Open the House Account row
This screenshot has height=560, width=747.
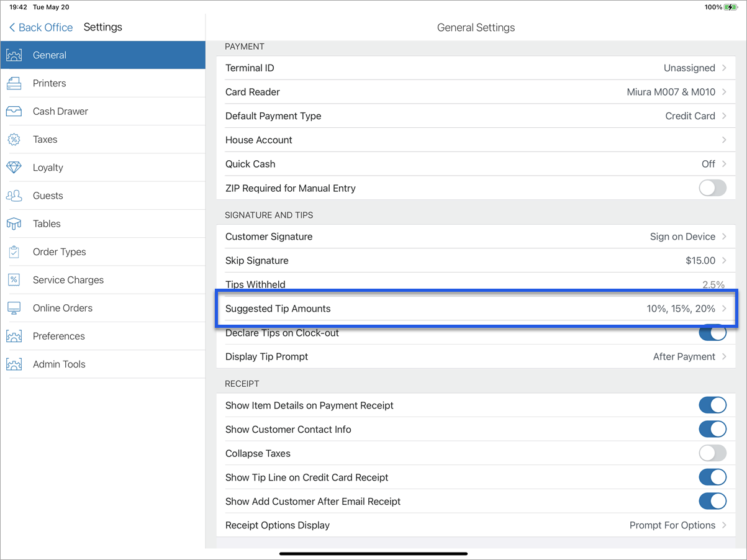point(476,140)
